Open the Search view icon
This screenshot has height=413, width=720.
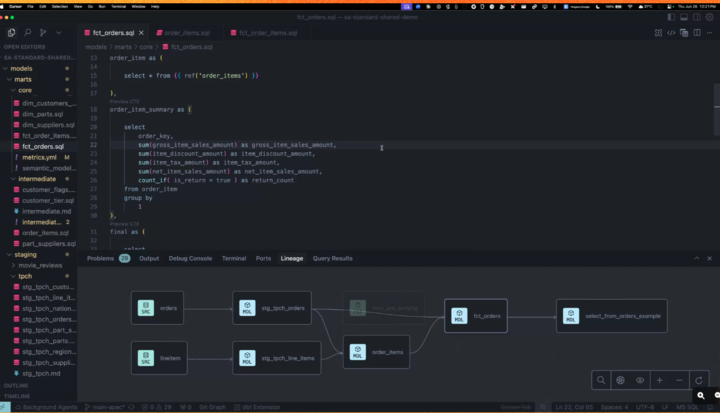pyautogui.click(x=28, y=33)
